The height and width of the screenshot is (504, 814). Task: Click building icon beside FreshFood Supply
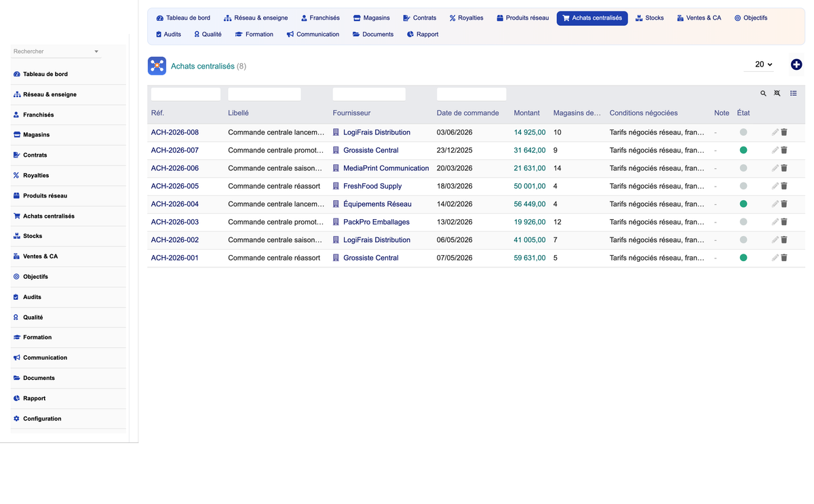[x=336, y=186]
